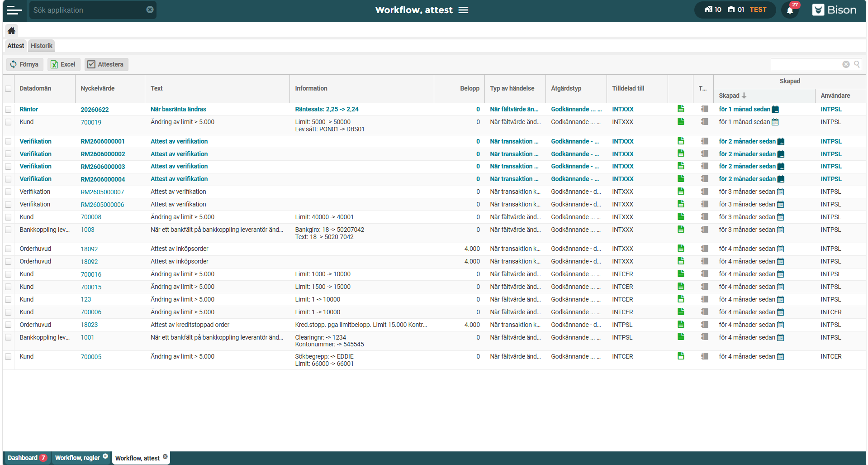The image size is (868, 465).
Task: Check the Bankkoppling 1003 row
Action: 8,230
